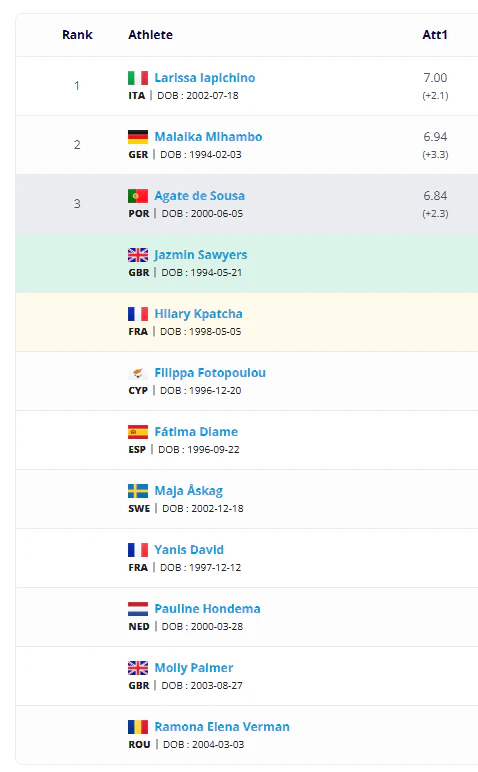Open Molly Palmer athlete page
The height and width of the screenshot is (772, 478).
click(x=194, y=668)
